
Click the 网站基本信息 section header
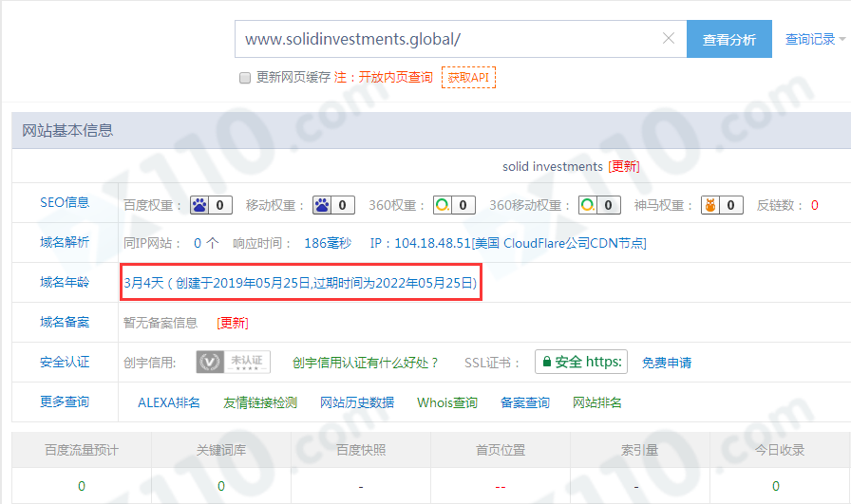(67, 131)
